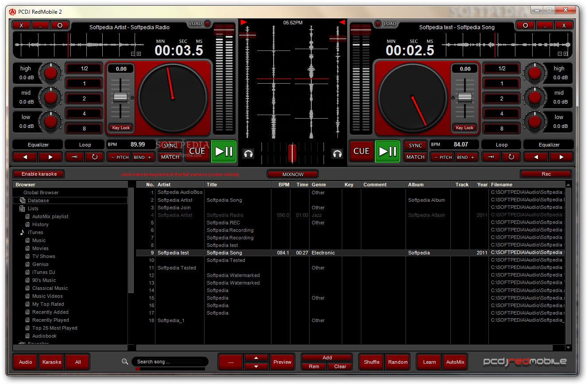588x385 pixels.
Task: Zoom in right waveform with plus box
Action: click(566, 54)
